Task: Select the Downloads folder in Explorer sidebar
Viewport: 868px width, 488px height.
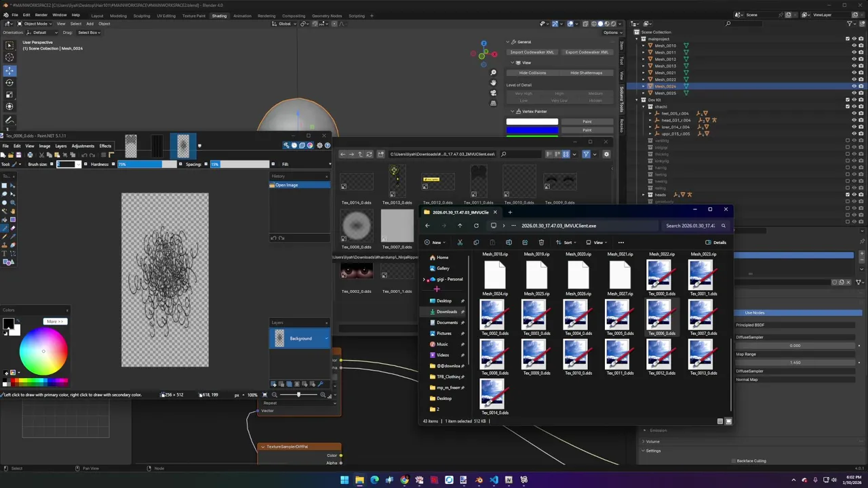Action: (x=447, y=312)
